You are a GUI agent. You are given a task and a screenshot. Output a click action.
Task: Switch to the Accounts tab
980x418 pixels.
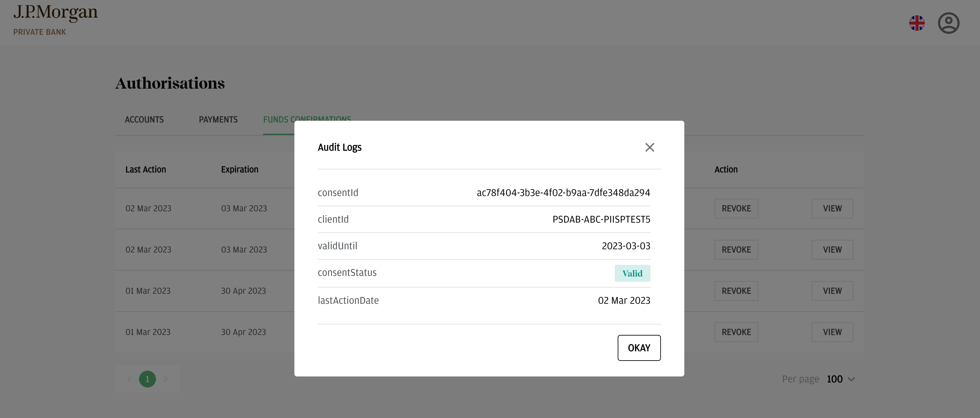point(144,120)
